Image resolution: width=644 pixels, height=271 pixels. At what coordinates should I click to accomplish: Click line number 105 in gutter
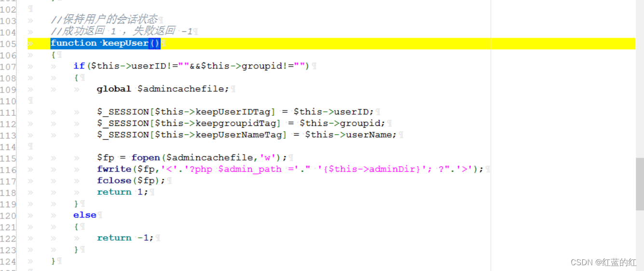click(x=8, y=44)
